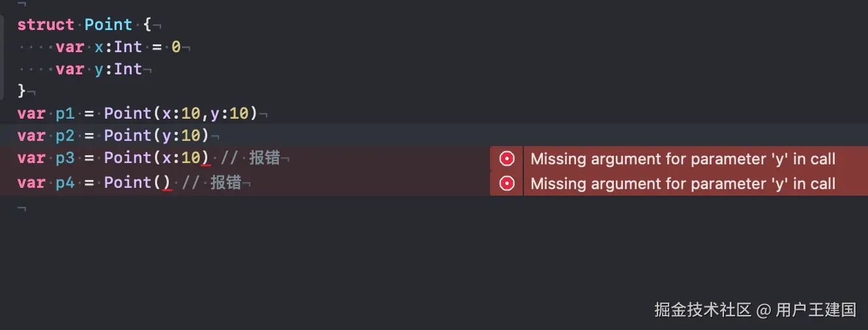Click the closing brace of the struct
Viewport: 868px width, 330px height.
point(22,91)
